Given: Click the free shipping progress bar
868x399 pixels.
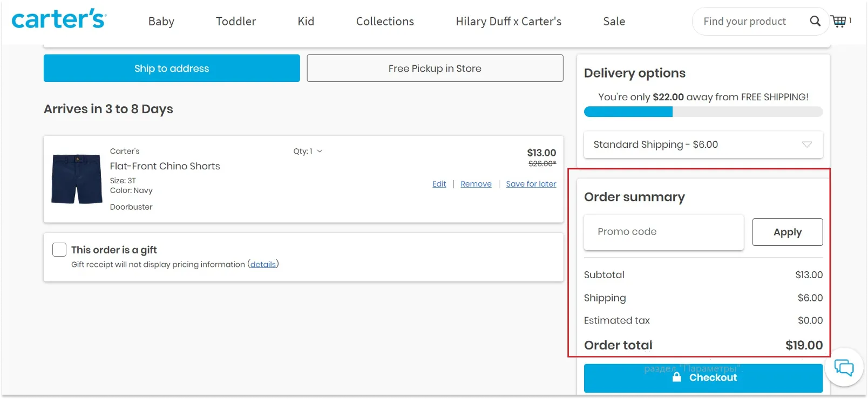Looking at the screenshot, I should coord(703,112).
